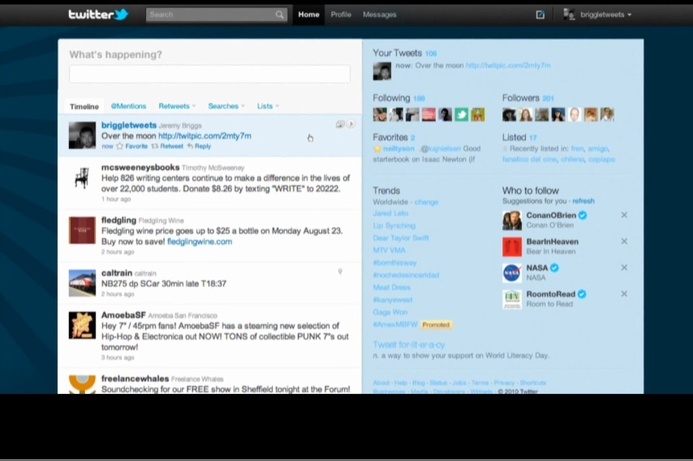693x461 pixels.
Task: Open the #AmexMBFW promoted trend
Action: (395, 324)
